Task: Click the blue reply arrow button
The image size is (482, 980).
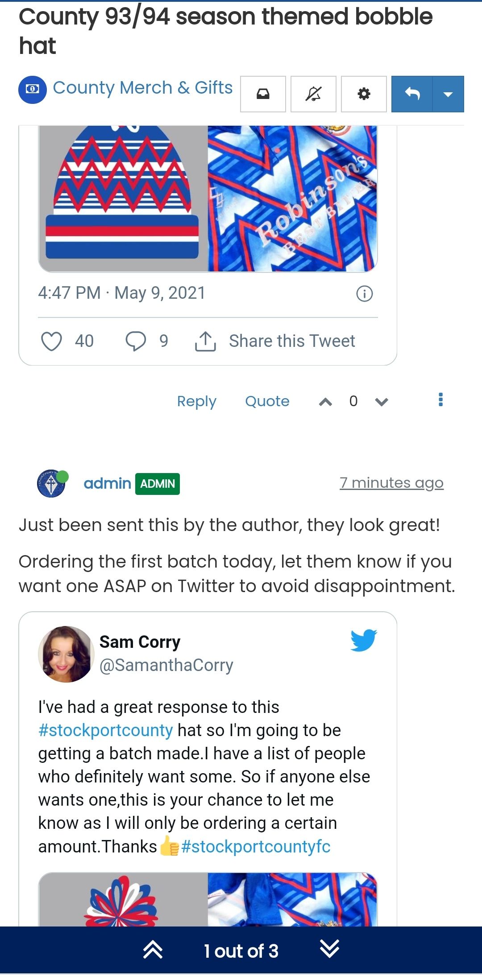Action: [412, 94]
